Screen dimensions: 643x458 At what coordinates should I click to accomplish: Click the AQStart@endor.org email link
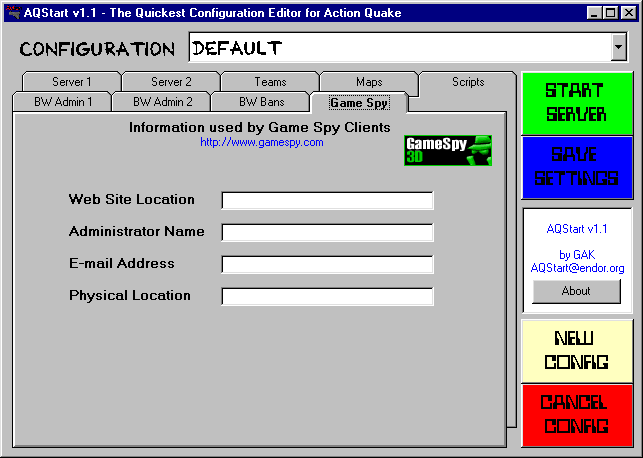click(x=577, y=268)
